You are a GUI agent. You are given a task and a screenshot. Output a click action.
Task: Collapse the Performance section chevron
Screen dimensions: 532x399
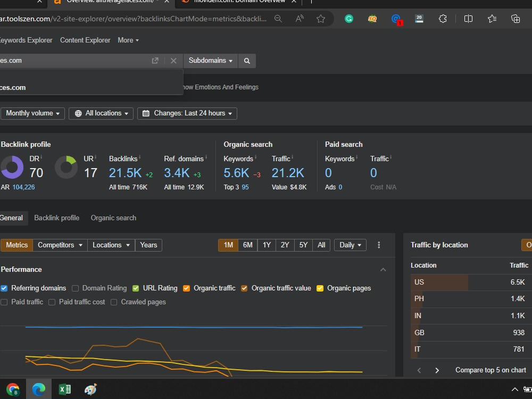pyautogui.click(x=383, y=269)
